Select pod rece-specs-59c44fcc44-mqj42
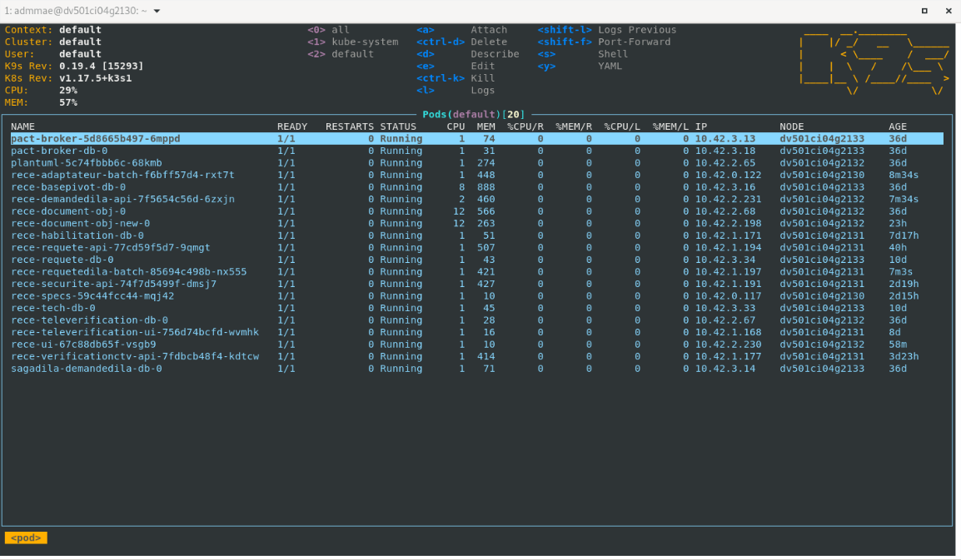Viewport: 961px width, 560px height. (477, 296)
